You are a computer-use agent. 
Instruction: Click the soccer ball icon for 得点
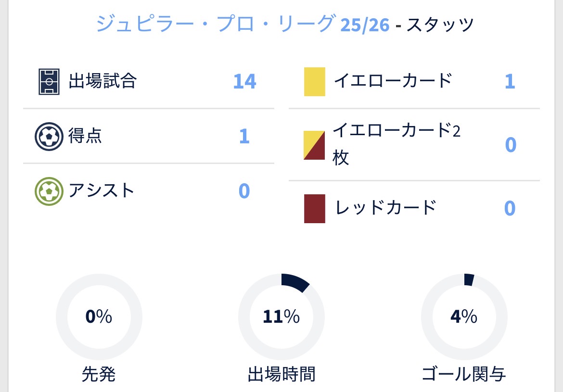coord(49,137)
